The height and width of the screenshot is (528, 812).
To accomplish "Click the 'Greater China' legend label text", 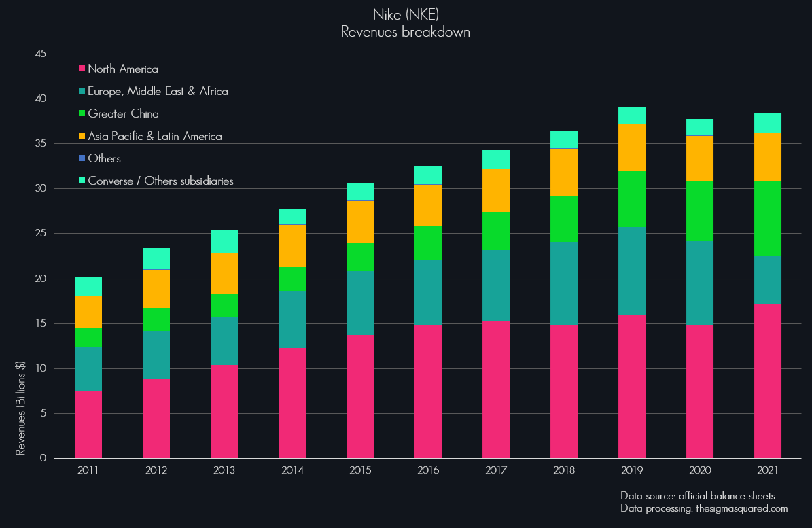I will pyautogui.click(x=123, y=114).
